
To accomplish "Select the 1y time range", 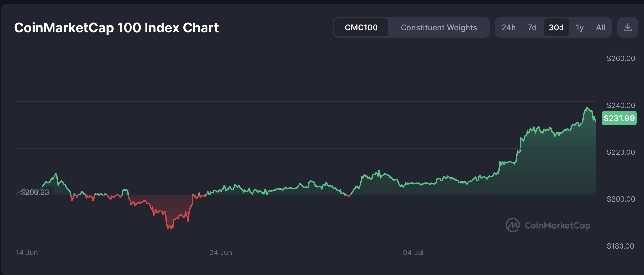I will pyautogui.click(x=580, y=27).
